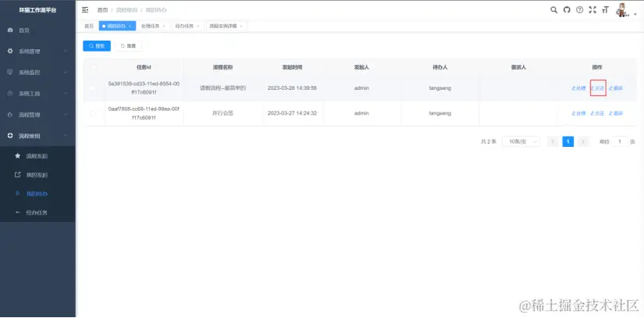Open the user avatar in the header
Screen dimensions: 644x318
coord(623,10)
